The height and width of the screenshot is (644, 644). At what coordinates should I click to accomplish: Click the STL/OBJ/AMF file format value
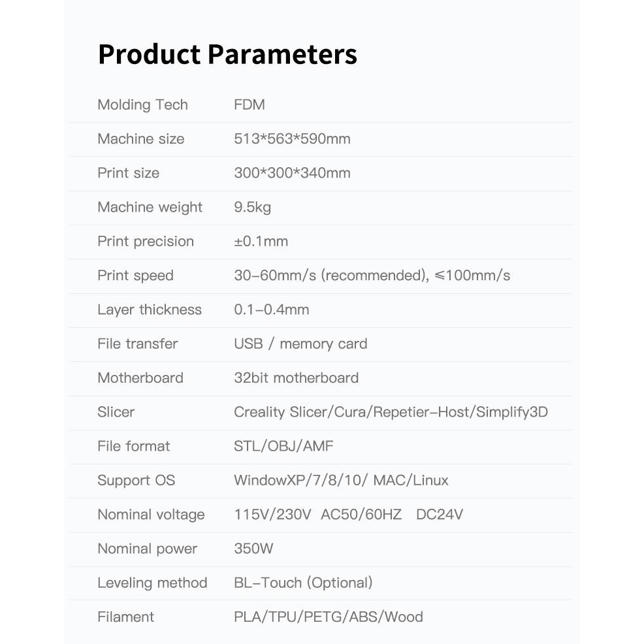(284, 446)
